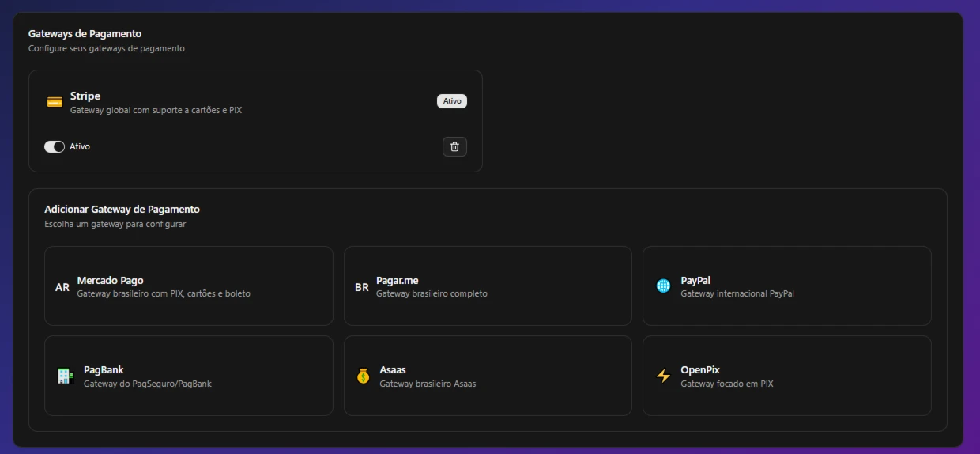Pick the PagBank gateway card

(x=189, y=376)
